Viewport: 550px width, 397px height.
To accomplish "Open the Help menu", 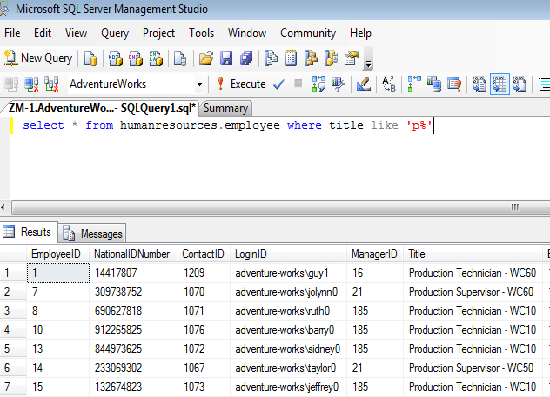I will (361, 33).
